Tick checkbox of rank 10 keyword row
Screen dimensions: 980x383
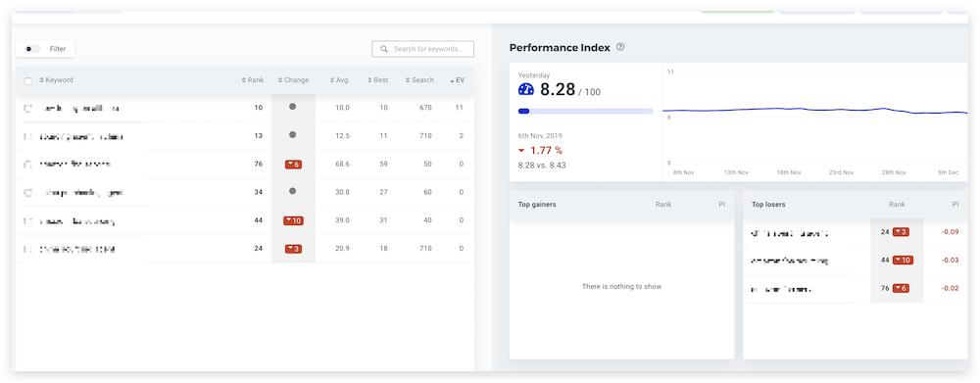click(27, 108)
